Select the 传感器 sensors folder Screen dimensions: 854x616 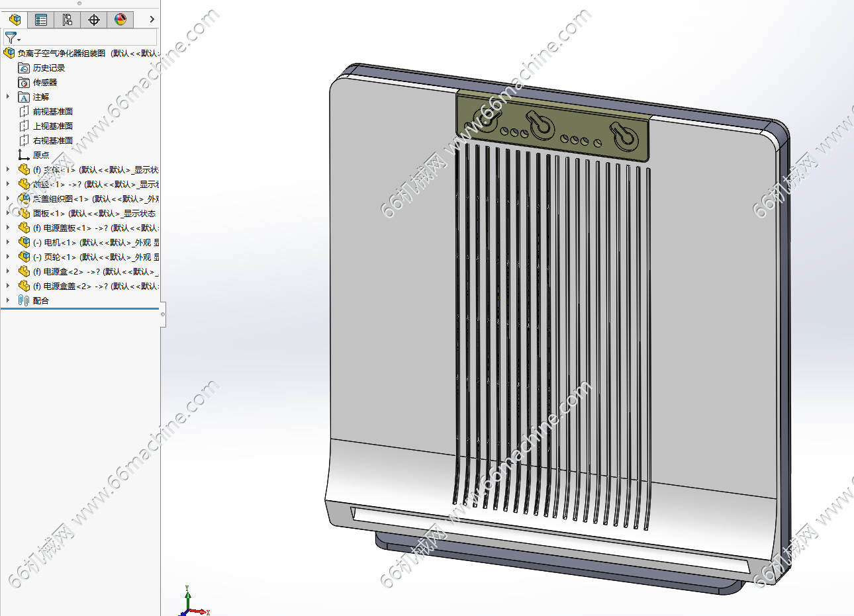(x=44, y=83)
